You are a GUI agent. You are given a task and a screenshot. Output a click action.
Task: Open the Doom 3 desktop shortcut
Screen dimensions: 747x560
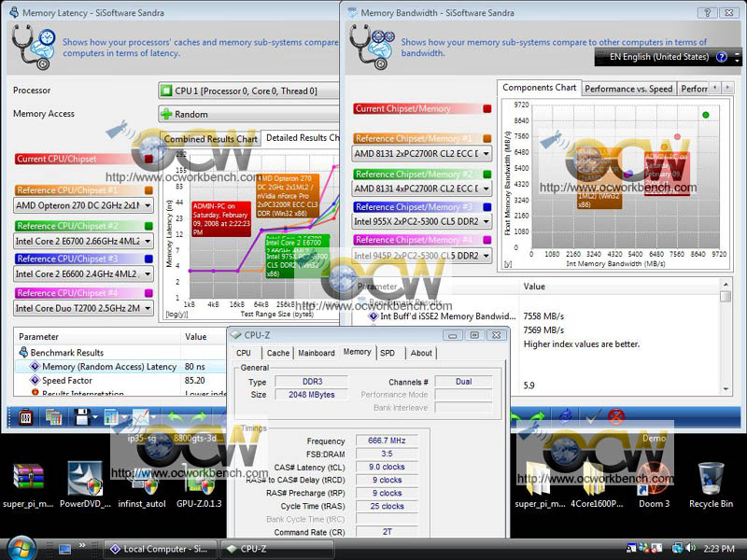(654, 483)
